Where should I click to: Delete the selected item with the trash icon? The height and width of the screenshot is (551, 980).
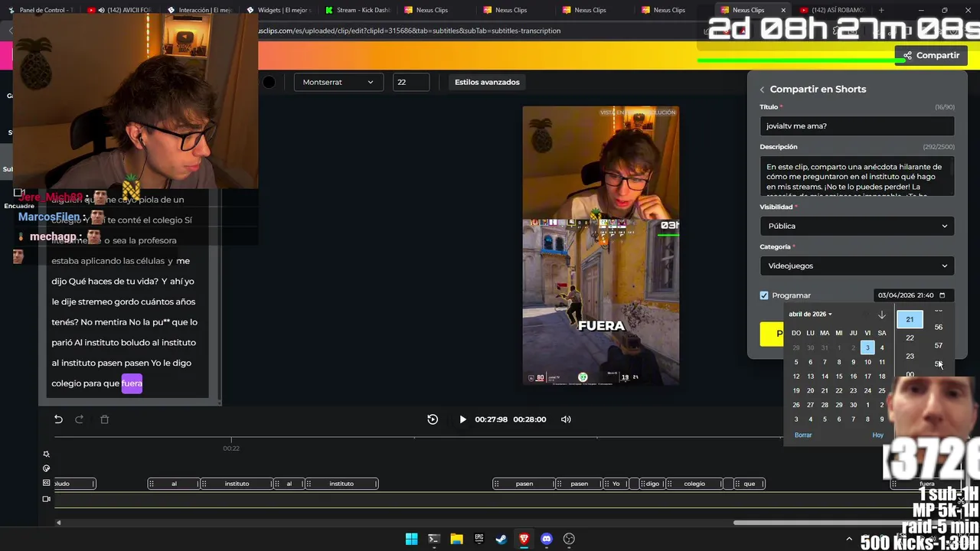[105, 419]
